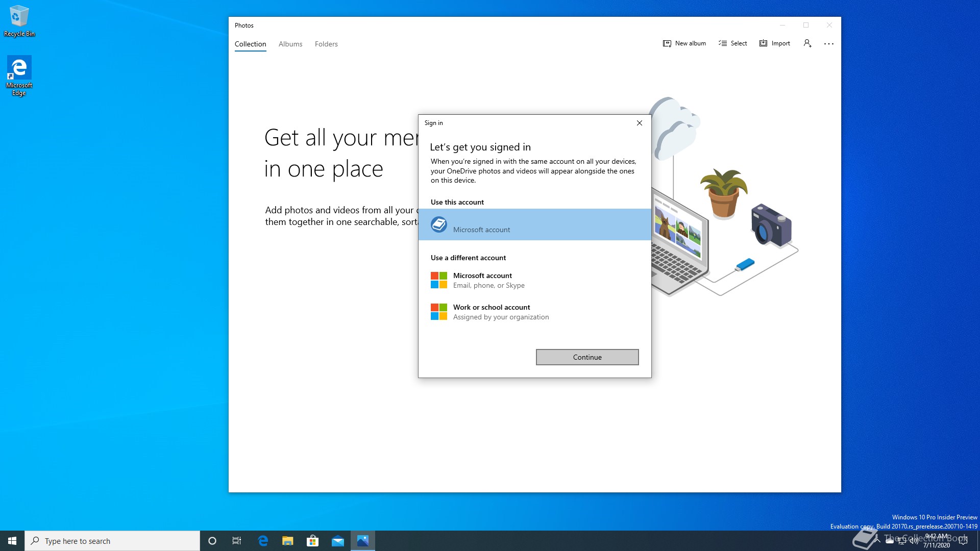This screenshot has width=980, height=551.
Task: Open Recycle Bin desktop icon
Action: (x=19, y=21)
